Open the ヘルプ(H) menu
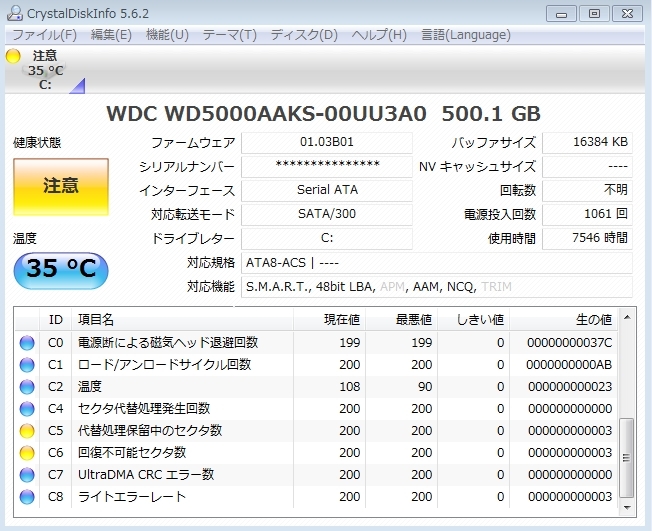Image resolution: width=652 pixels, height=531 pixels. (379, 35)
